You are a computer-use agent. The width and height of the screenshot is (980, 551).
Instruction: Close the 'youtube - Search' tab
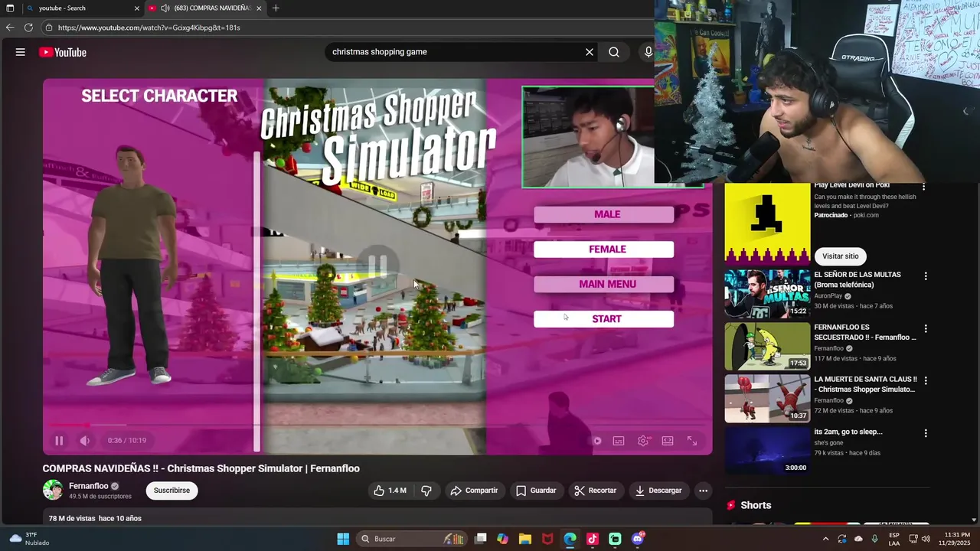(x=137, y=8)
